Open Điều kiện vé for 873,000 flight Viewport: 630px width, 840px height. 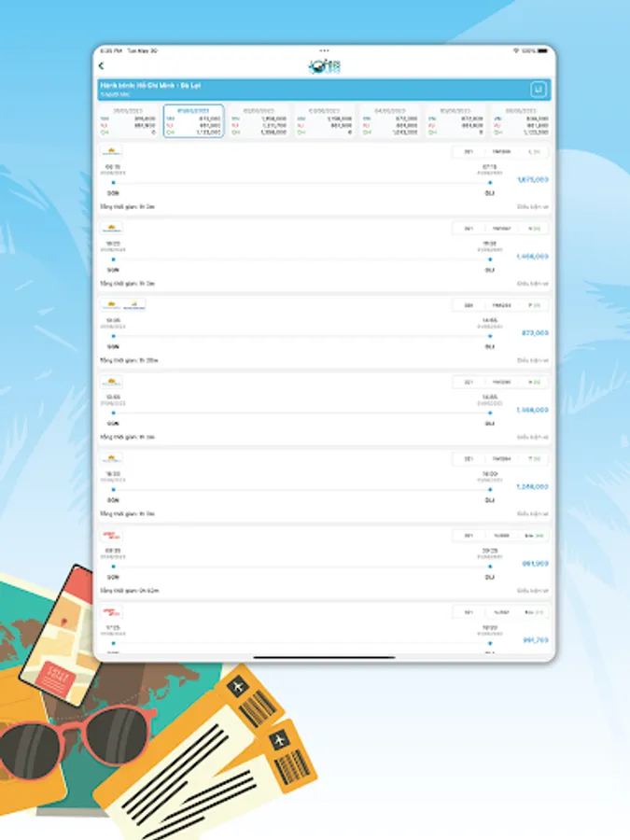[533, 360]
